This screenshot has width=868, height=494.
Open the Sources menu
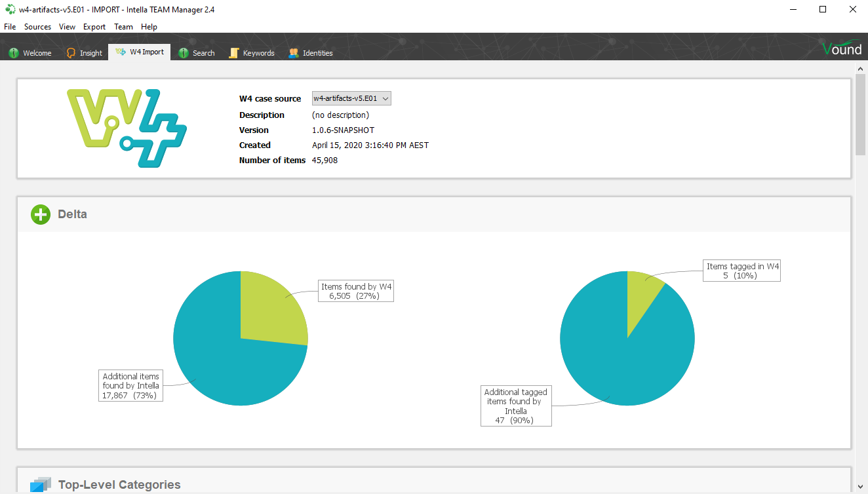click(x=37, y=27)
